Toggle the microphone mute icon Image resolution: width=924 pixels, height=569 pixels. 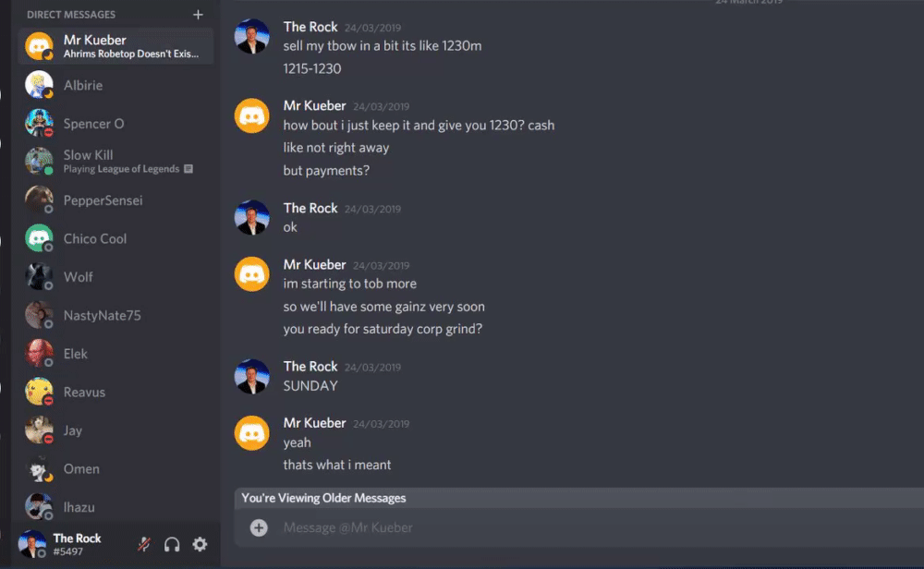(144, 544)
